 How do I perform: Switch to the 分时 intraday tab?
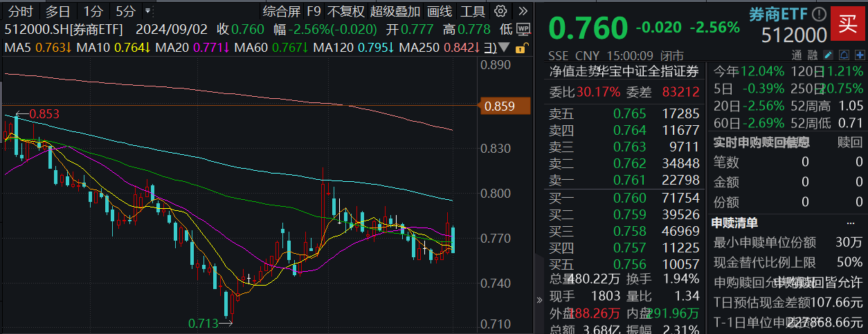[19, 11]
